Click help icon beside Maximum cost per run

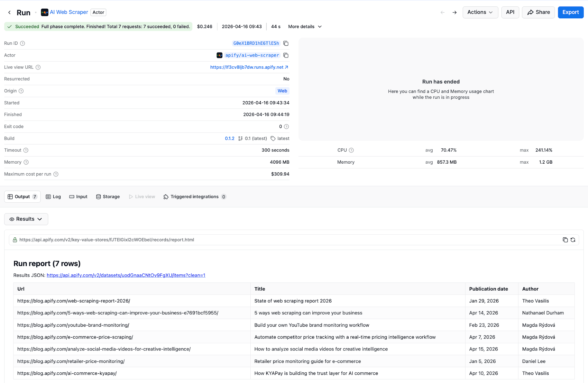coord(56,174)
